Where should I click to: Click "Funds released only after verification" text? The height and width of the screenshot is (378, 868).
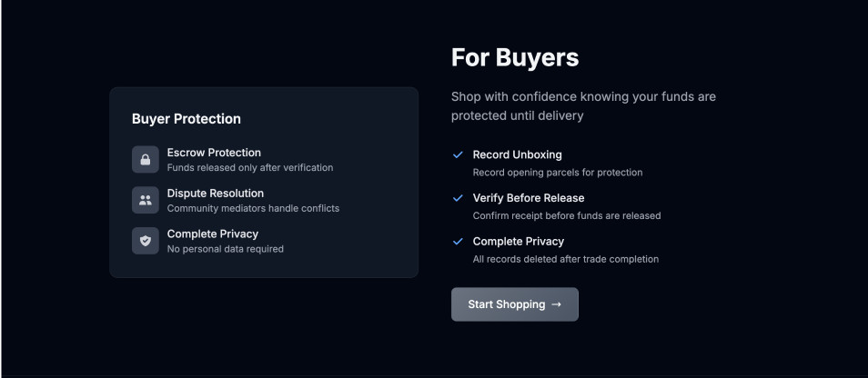click(250, 167)
